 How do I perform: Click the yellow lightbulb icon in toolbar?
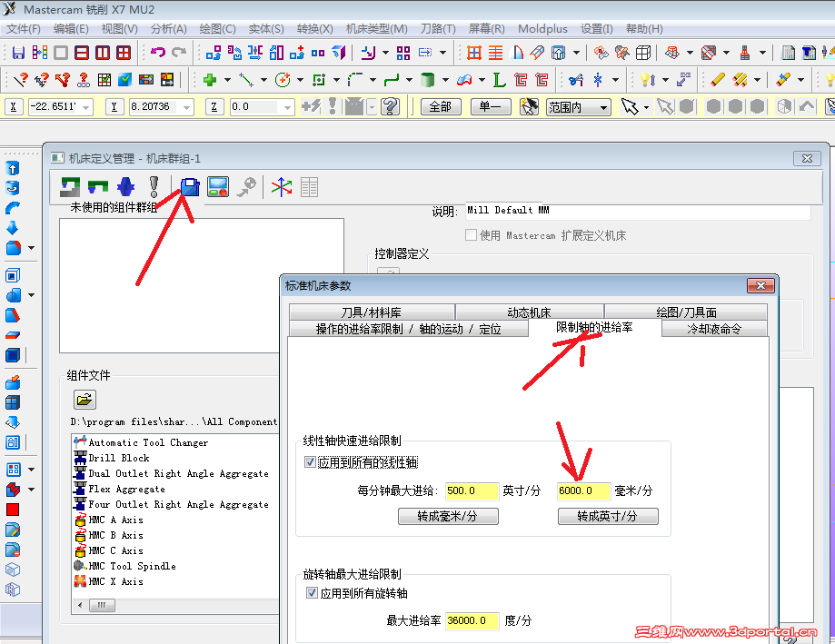[648, 80]
